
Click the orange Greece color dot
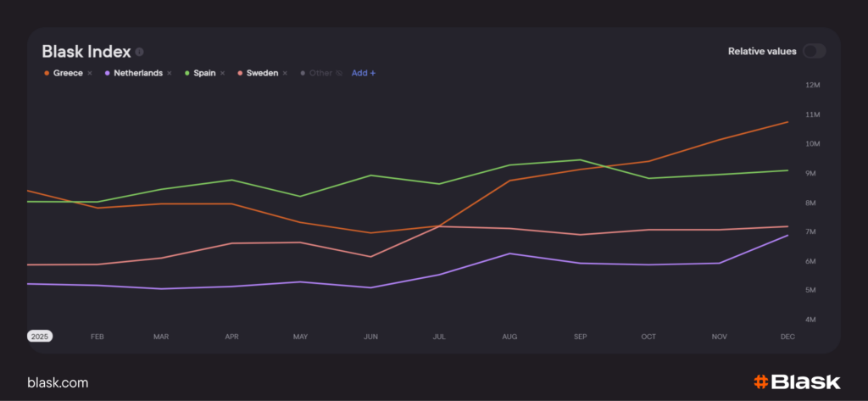[x=47, y=74]
